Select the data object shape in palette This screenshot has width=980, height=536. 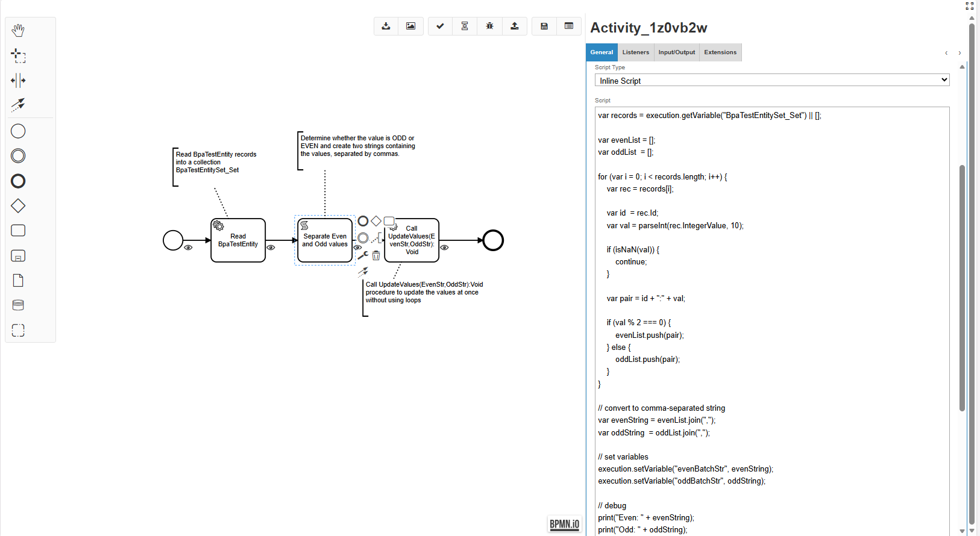click(18, 281)
